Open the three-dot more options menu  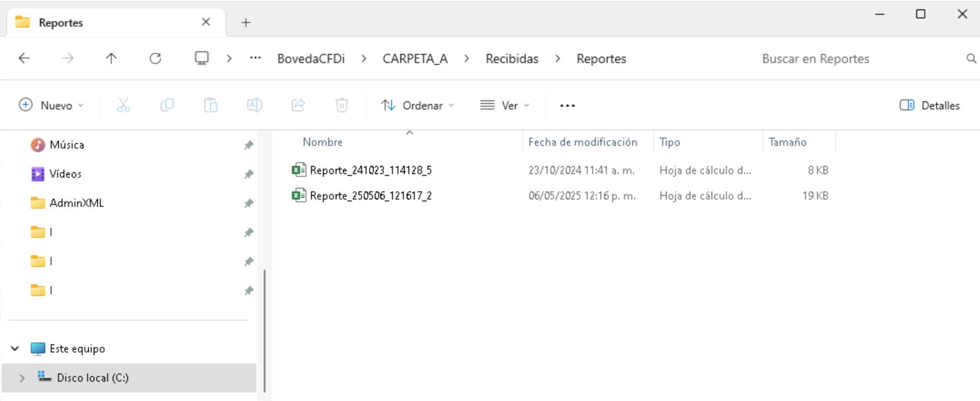click(x=567, y=105)
